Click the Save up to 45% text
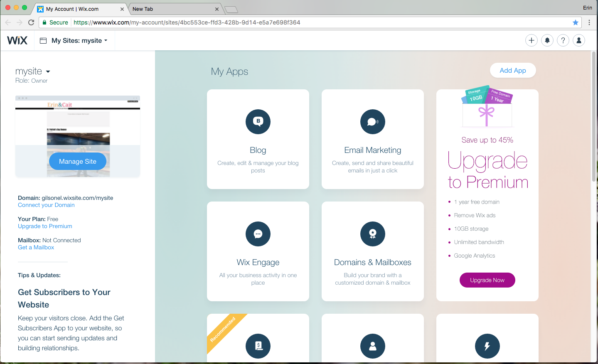The image size is (598, 364). [487, 140]
